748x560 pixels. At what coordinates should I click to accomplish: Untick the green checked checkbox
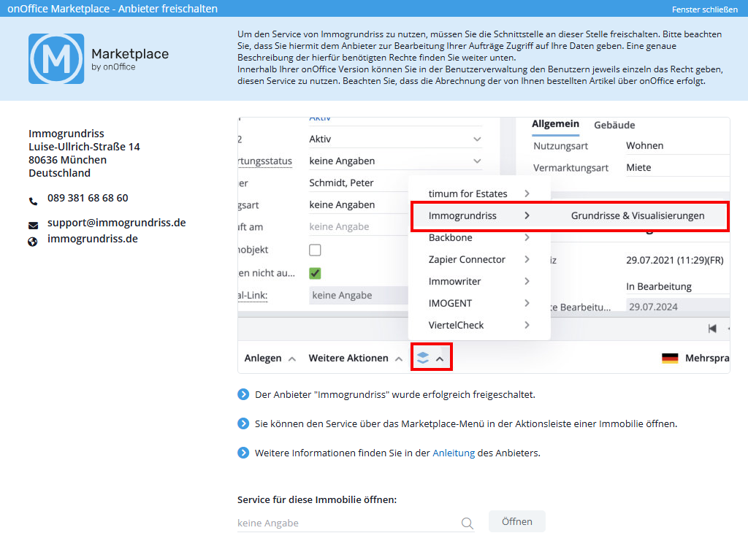coord(315,273)
